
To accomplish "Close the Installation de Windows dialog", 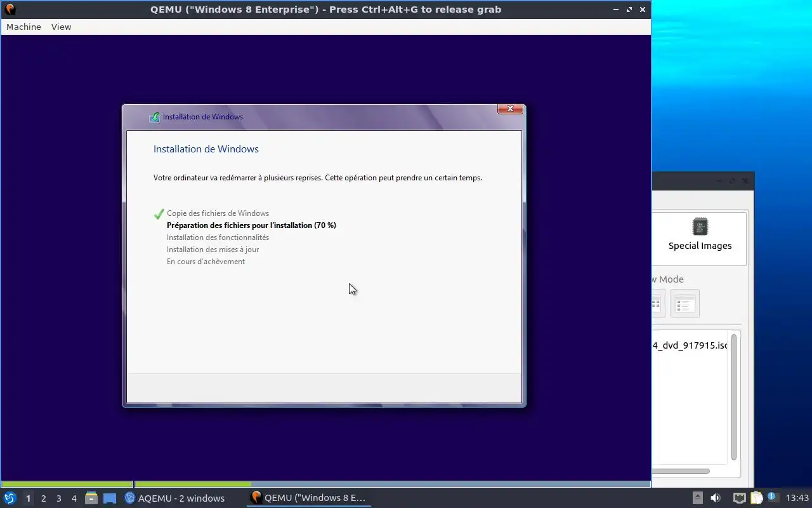I will [510, 109].
